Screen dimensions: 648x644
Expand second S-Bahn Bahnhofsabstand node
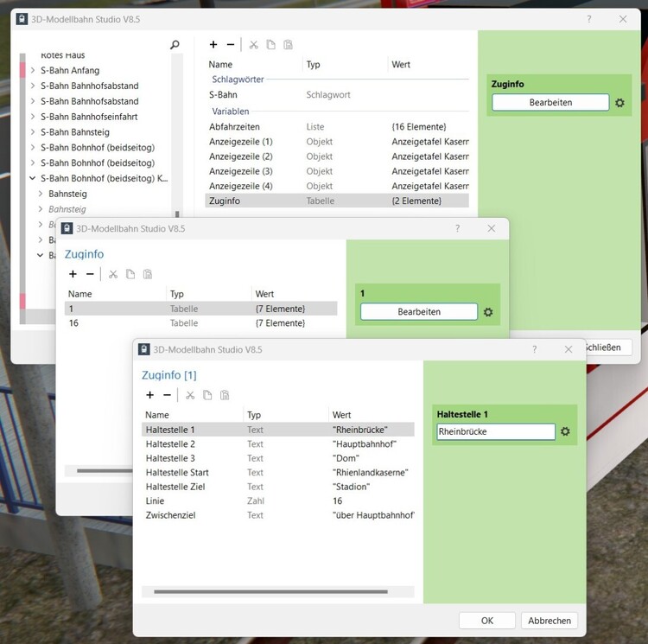pos(33,101)
